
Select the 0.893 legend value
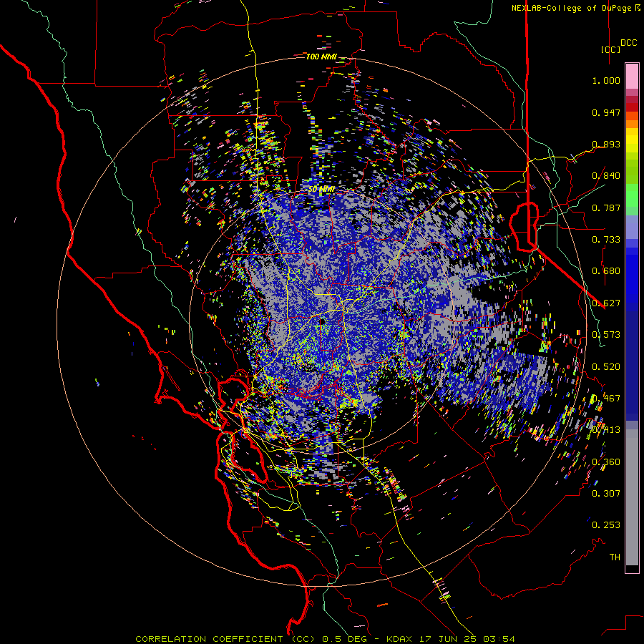click(x=606, y=144)
